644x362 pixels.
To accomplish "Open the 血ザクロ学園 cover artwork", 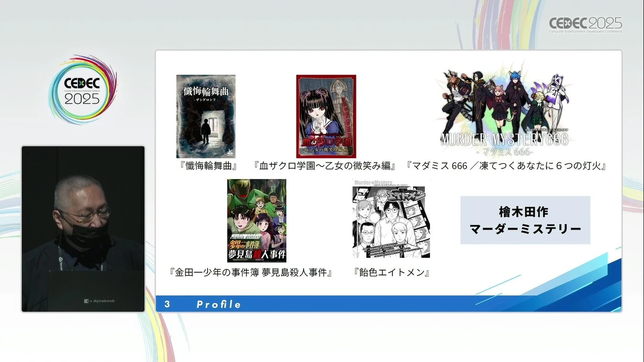I will [326, 116].
